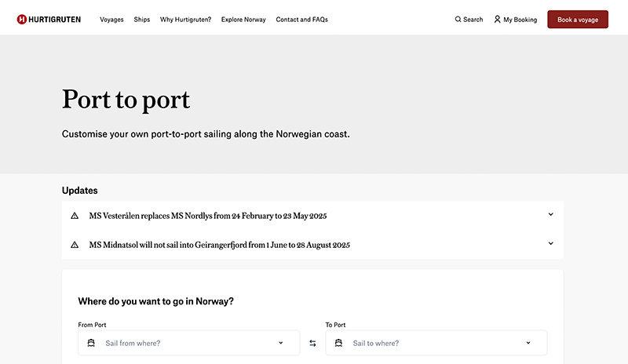
Task: Click warning icon beside MS Midnatsol update
Action: point(75,245)
